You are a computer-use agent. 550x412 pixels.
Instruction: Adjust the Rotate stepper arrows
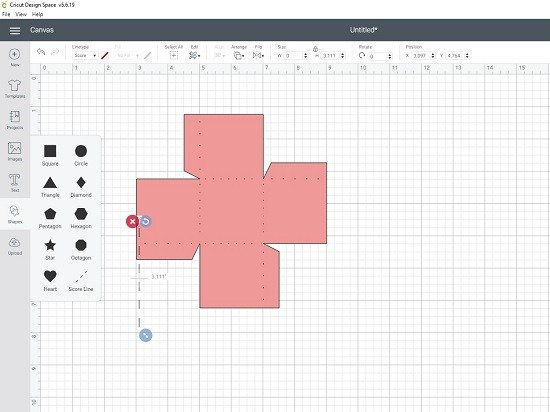tap(390, 56)
